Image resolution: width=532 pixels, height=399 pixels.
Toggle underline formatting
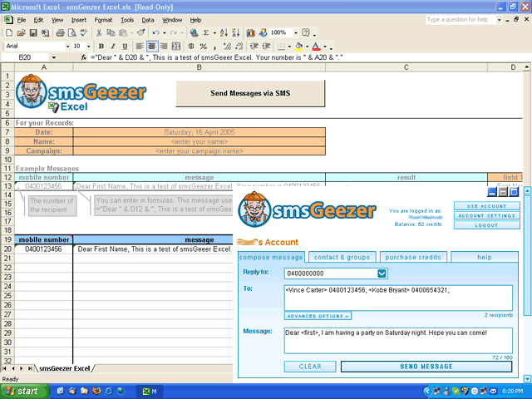coord(125,47)
